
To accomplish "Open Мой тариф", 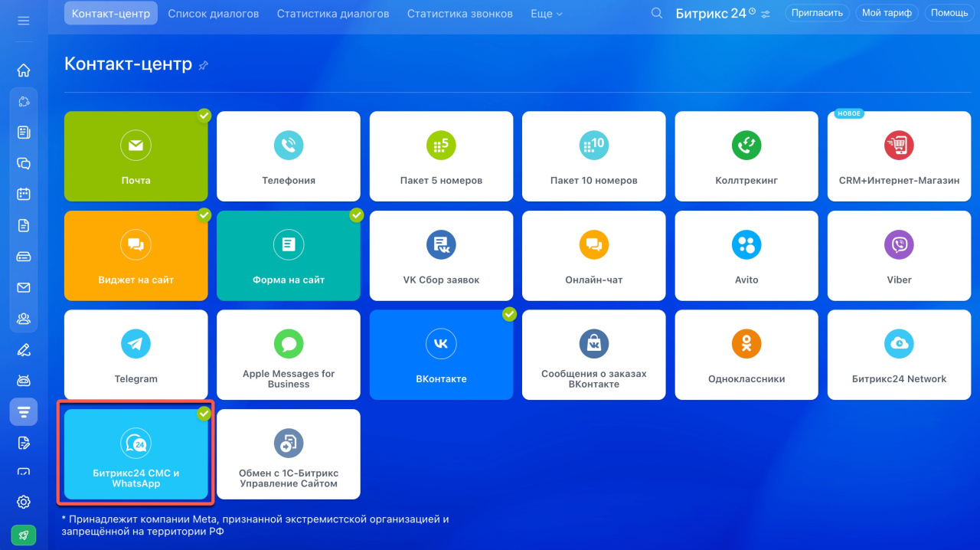I will click(887, 13).
